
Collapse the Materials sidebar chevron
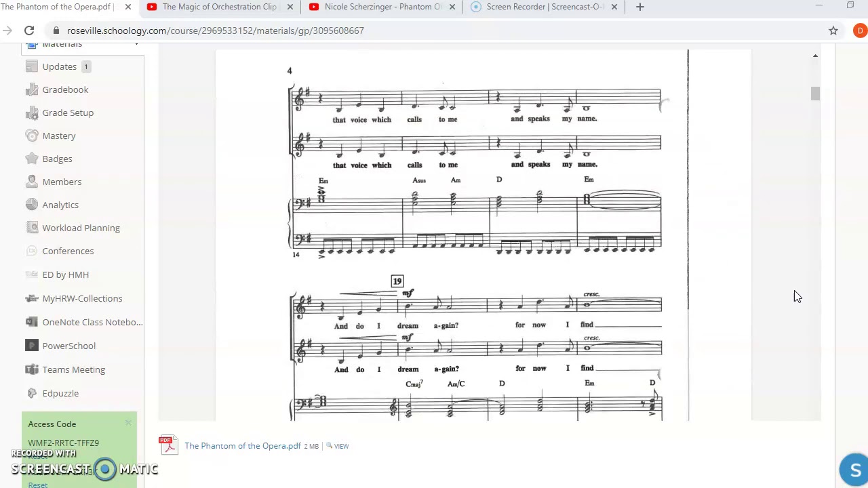point(136,45)
